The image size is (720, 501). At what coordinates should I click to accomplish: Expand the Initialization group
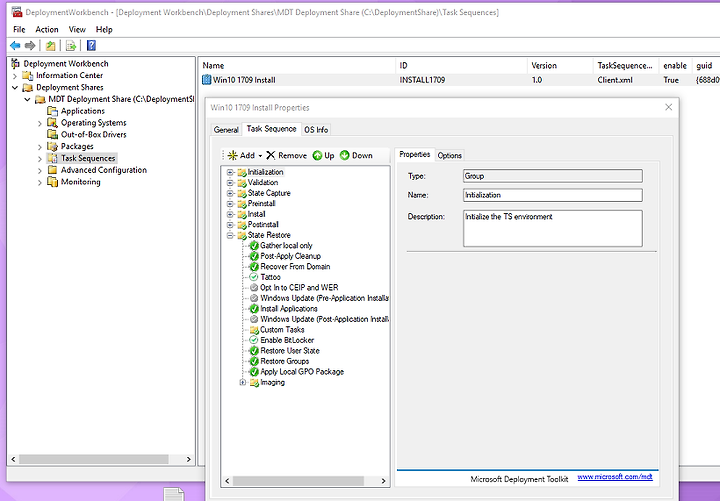[231, 172]
